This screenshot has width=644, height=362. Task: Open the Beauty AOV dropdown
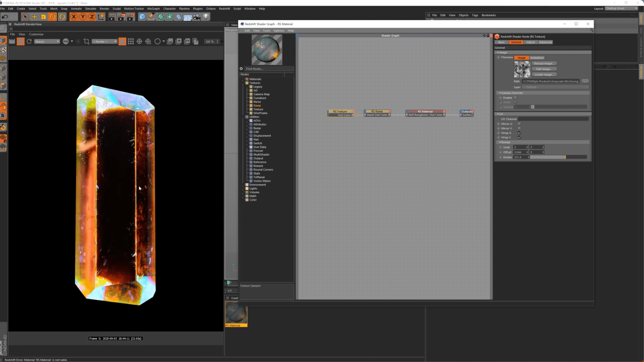(47, 41)
